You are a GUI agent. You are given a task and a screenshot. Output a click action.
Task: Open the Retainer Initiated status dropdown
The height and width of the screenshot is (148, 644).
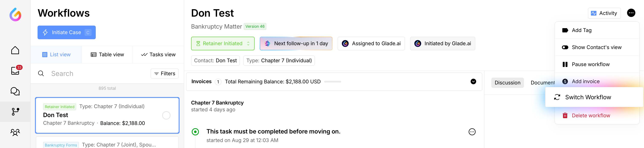pyautogui.click(x=222, y=44)
